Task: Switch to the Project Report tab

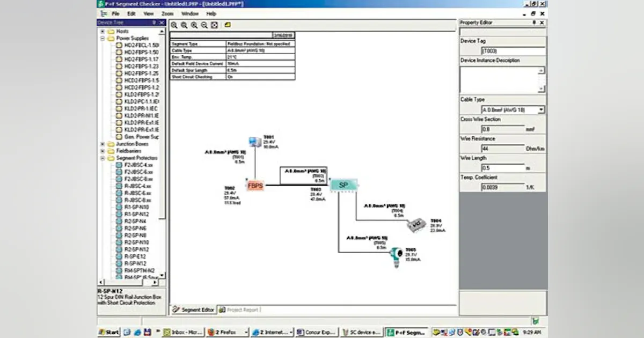Action: coord(239,310)
